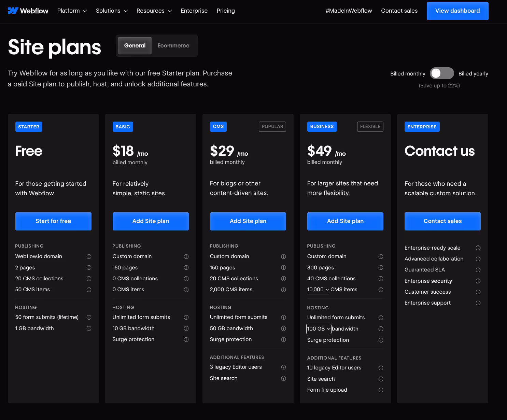The image size is (507, 420).
Task: Show info for 300 pages
Action: [381, 267]
